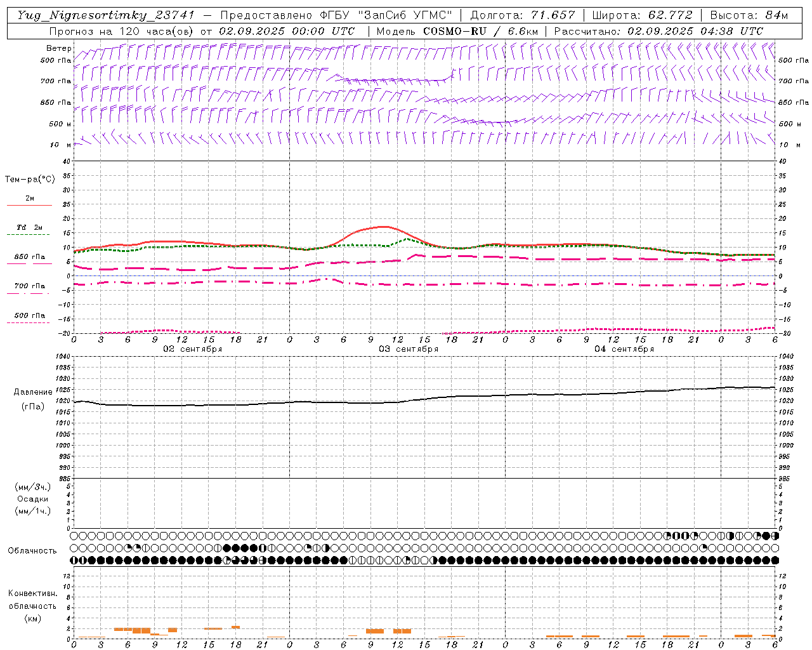
Task: Click the Модель COSMO-RU / 6.6км label
Action: 457,31
